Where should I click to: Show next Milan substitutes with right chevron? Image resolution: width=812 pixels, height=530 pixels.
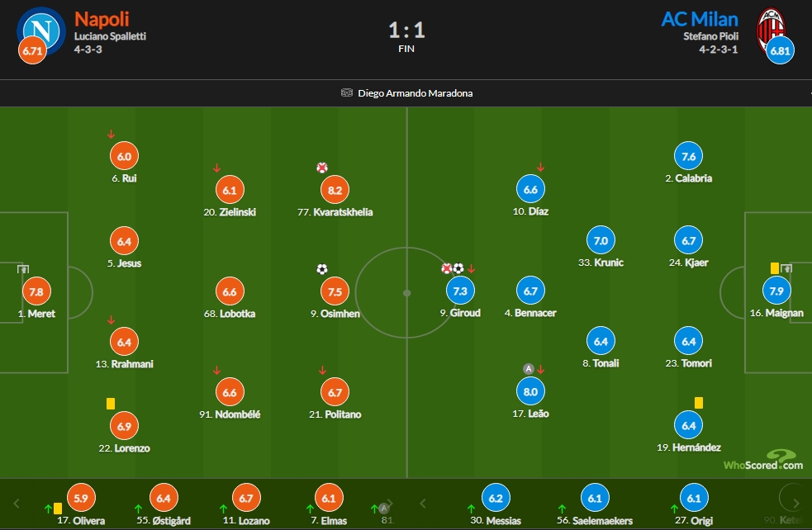(x=795, y=503)
